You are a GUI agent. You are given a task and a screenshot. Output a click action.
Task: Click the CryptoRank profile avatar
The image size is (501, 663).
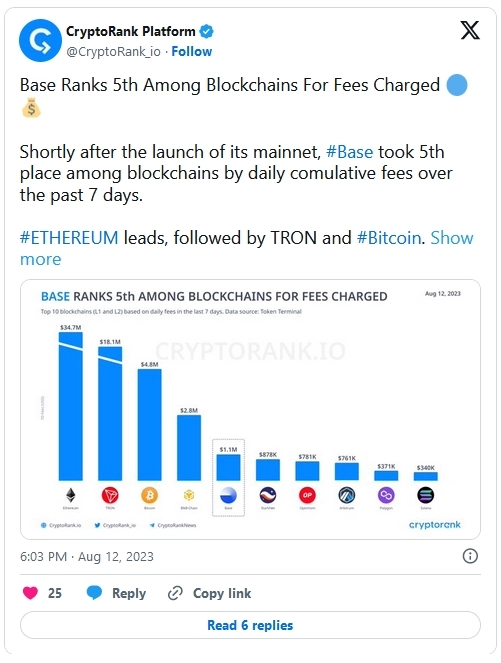tap(40, 41)
